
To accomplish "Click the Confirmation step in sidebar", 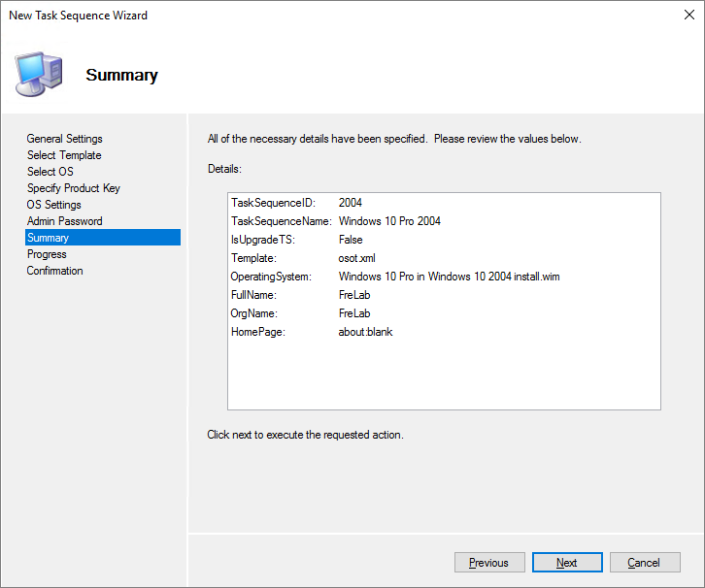I will [x=55, y=271].
